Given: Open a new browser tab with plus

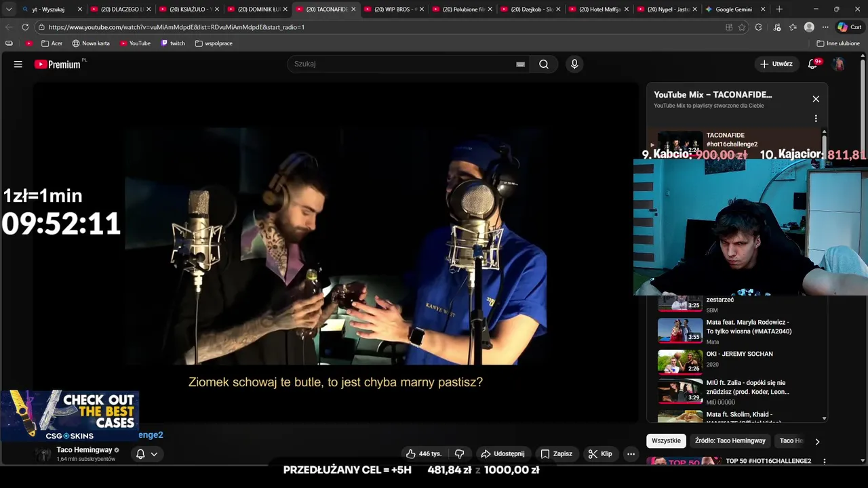Looking at the screenshot, I should click(779, 9).
